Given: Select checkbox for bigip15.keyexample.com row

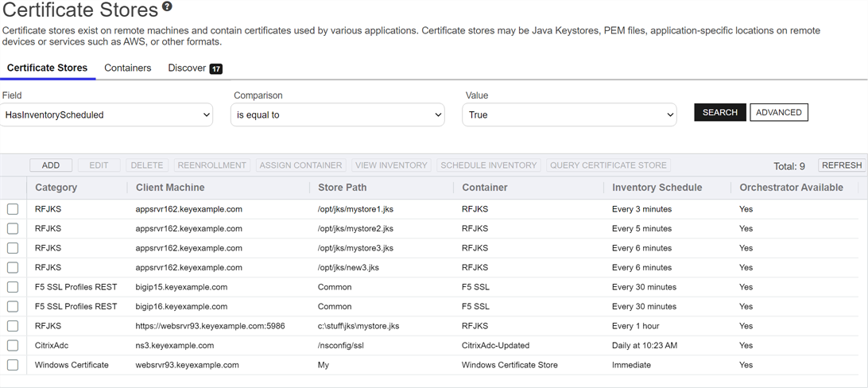Looking at the screenshot, I should [x=13, y=287].
